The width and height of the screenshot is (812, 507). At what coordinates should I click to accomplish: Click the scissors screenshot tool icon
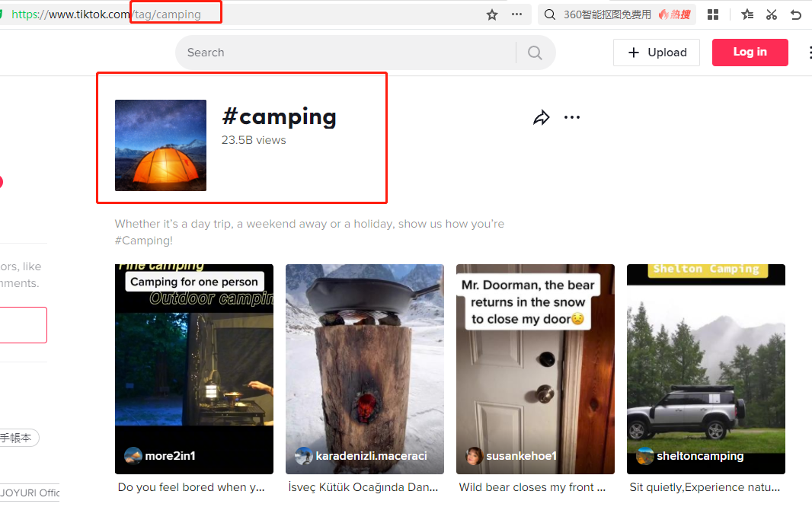772,14
